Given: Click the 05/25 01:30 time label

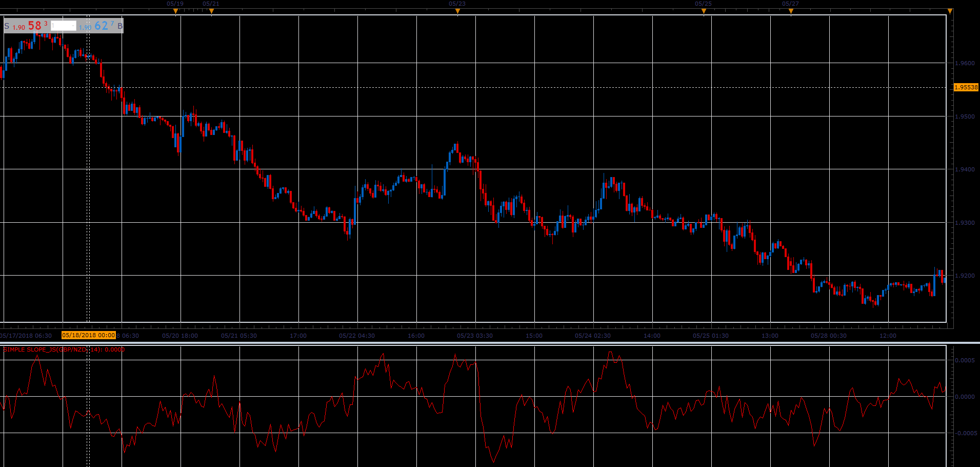Looking at the screenshot, I should pyautogui.click(x=711, y=336).
